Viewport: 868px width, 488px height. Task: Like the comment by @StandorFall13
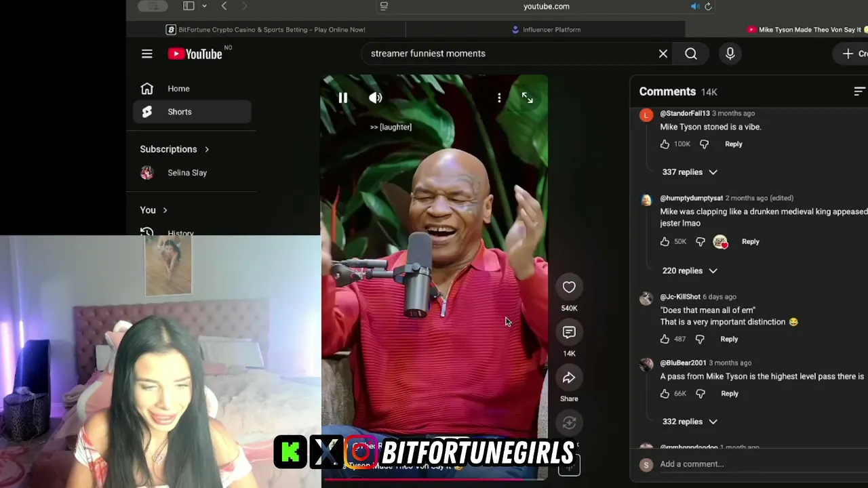click(665, 144)
